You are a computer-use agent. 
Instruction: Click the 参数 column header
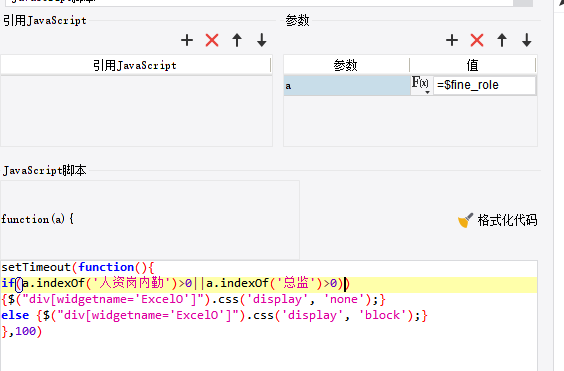[346, 65]
